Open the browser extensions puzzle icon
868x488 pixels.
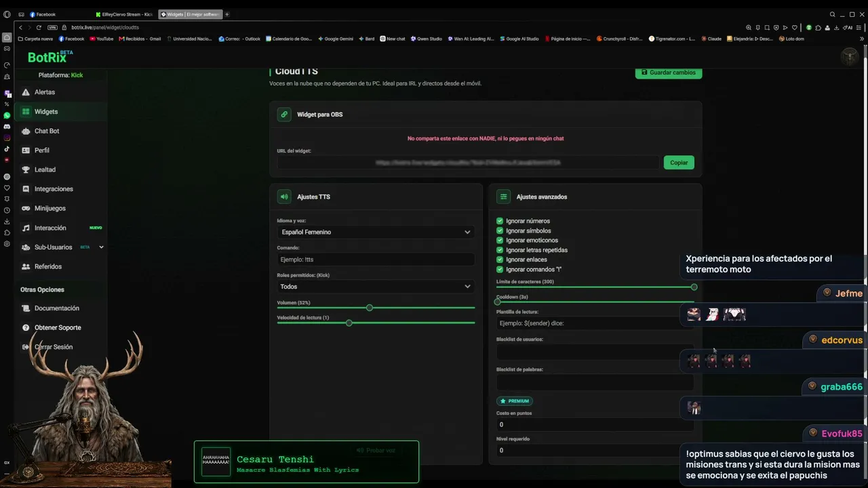[818, 28]
